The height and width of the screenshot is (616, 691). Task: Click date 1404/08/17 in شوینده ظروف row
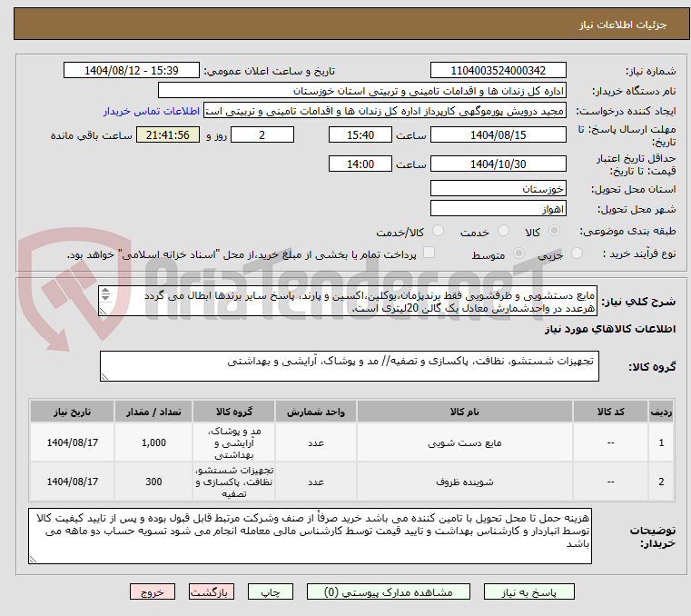click(73, 482)
